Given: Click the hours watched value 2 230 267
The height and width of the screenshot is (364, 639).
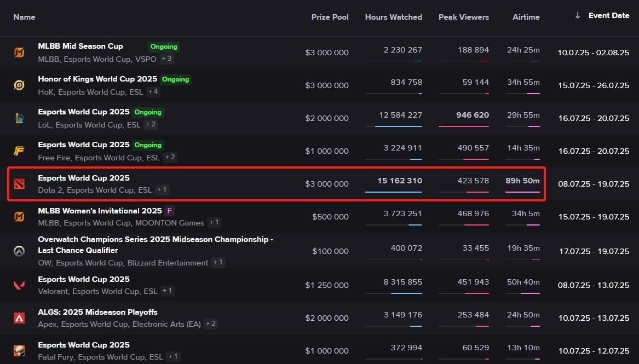Looking at the screenshot, I should point(402,50).
